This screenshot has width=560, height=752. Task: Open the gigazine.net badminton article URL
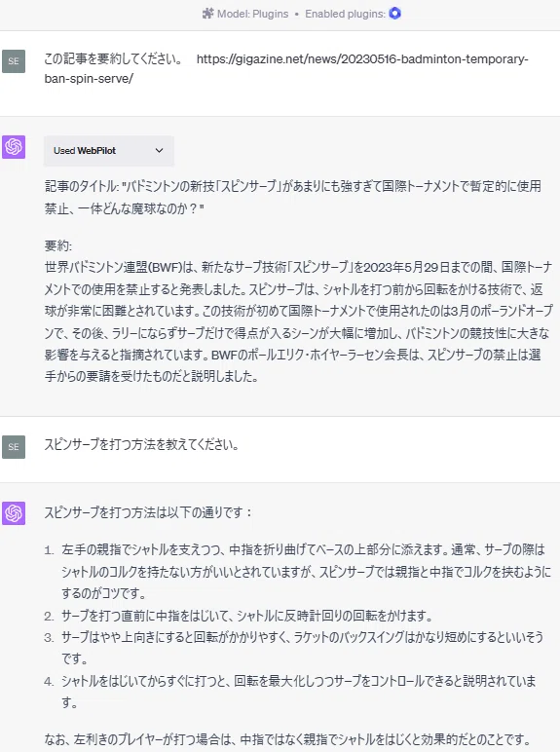[x=362, y=59]
